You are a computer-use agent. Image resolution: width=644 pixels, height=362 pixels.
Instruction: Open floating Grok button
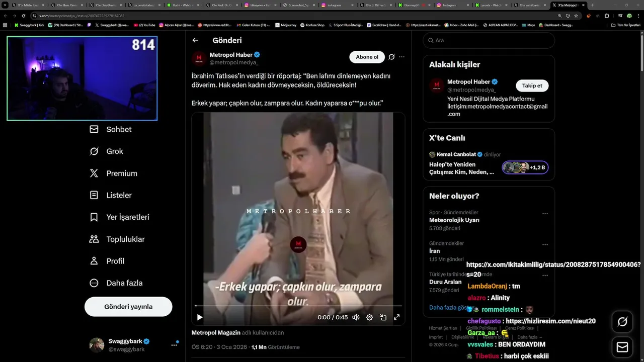(x=622, y=322)
